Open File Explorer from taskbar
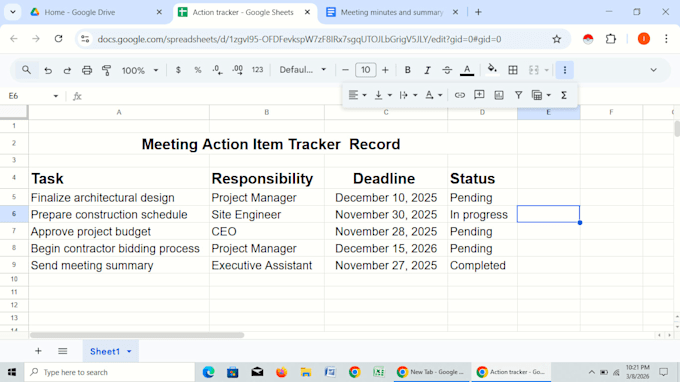680x382 pixels. 306,372
